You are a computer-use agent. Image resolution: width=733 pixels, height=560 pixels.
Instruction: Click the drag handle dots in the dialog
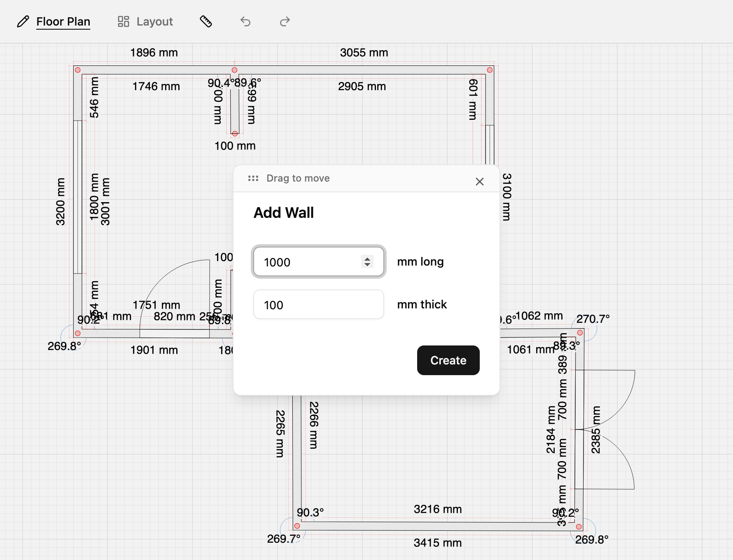(x=253, y=178)
